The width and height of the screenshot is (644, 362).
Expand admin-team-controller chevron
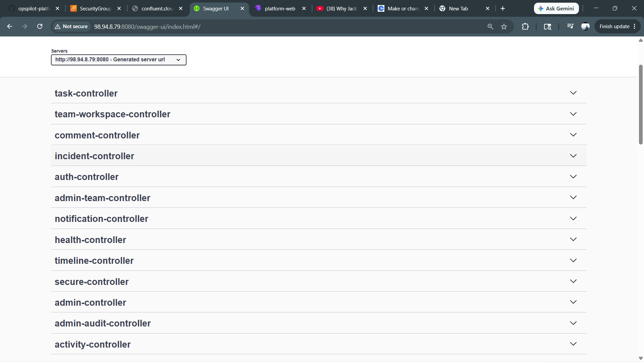click(573, 197)
